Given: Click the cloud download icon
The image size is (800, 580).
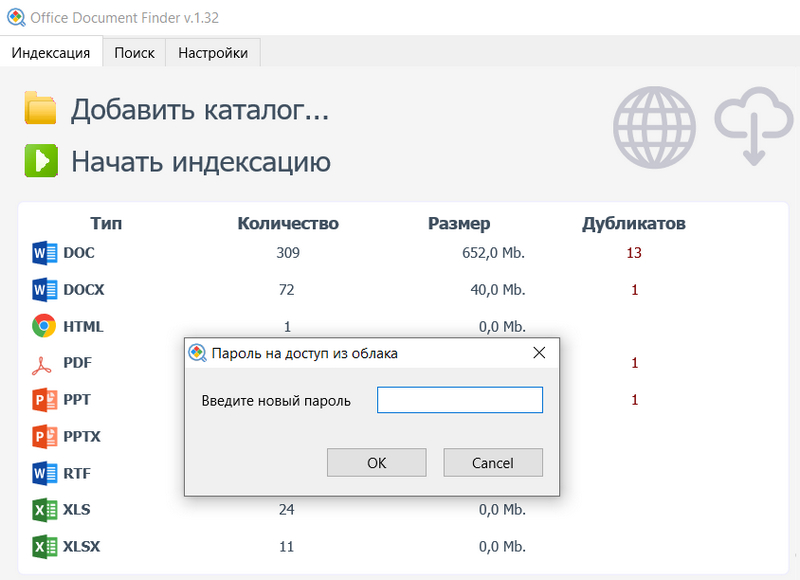Looking at the screenshot, I should [753, 126].
